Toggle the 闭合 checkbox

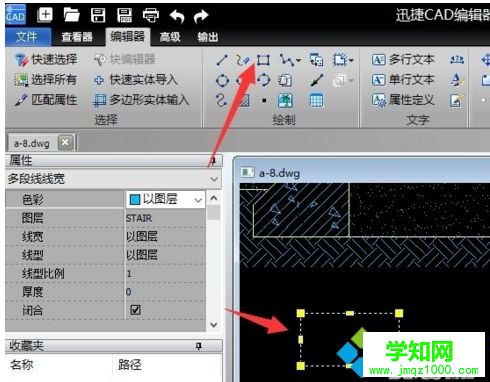135,310
